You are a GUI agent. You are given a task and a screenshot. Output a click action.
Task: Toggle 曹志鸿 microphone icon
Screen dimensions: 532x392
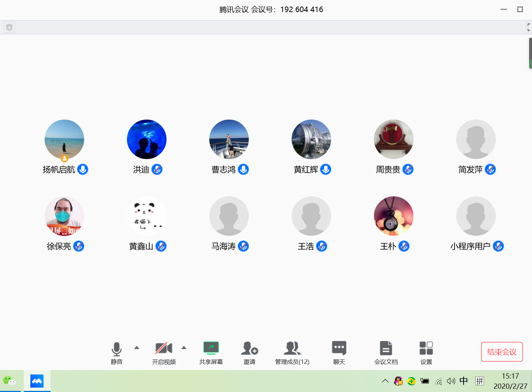(243, 169)
